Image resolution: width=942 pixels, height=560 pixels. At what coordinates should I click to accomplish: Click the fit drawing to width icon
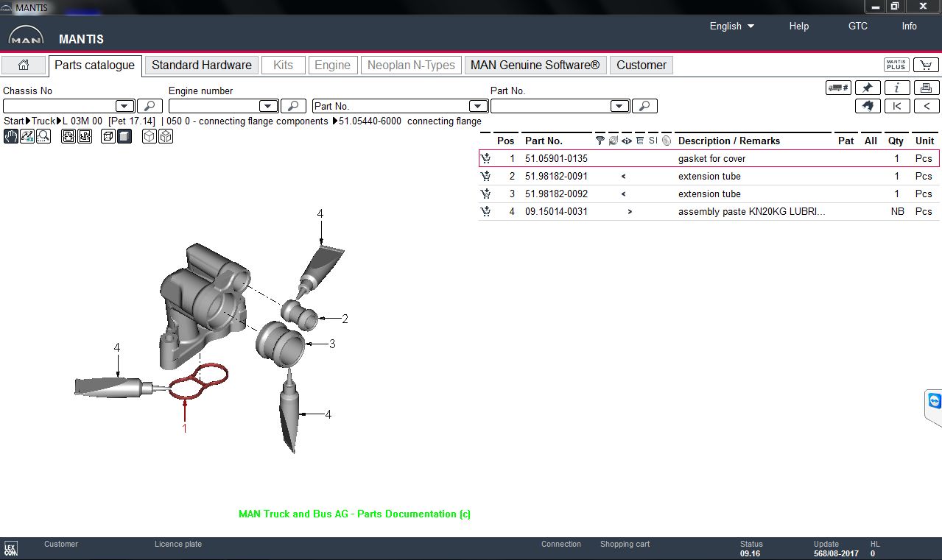pos(85,136)
